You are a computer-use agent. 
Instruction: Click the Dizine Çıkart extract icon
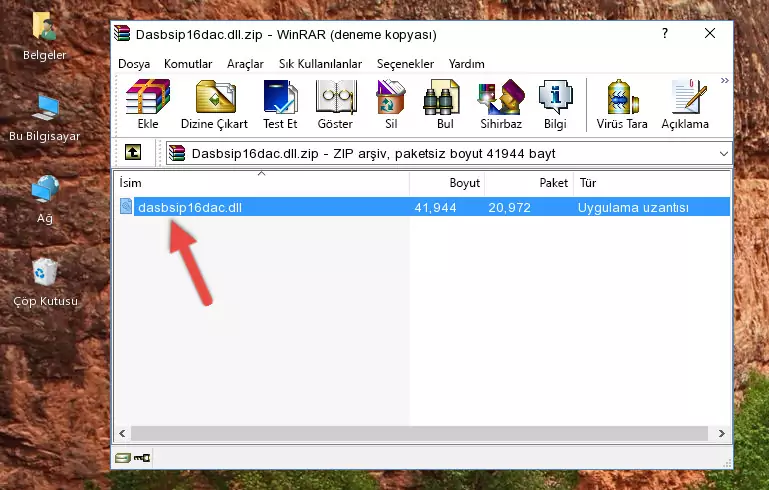(214, 104)
